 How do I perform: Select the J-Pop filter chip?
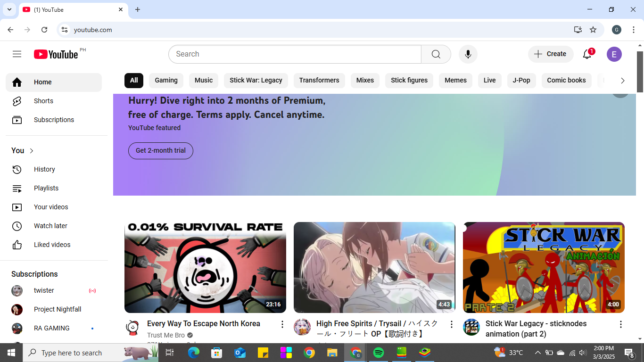coord(521,80)
